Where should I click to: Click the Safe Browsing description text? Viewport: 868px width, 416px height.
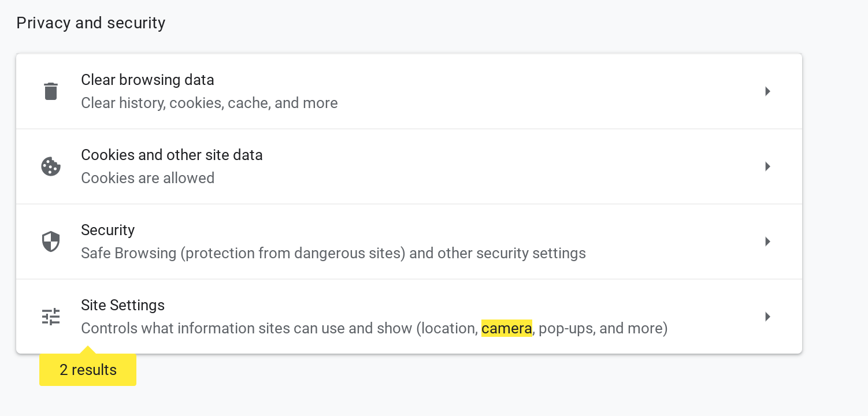(333, 253)
